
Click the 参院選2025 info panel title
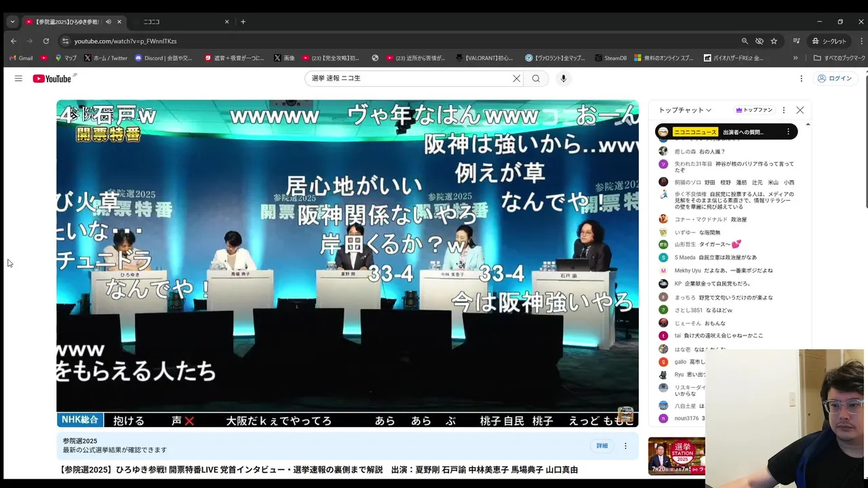80,441
